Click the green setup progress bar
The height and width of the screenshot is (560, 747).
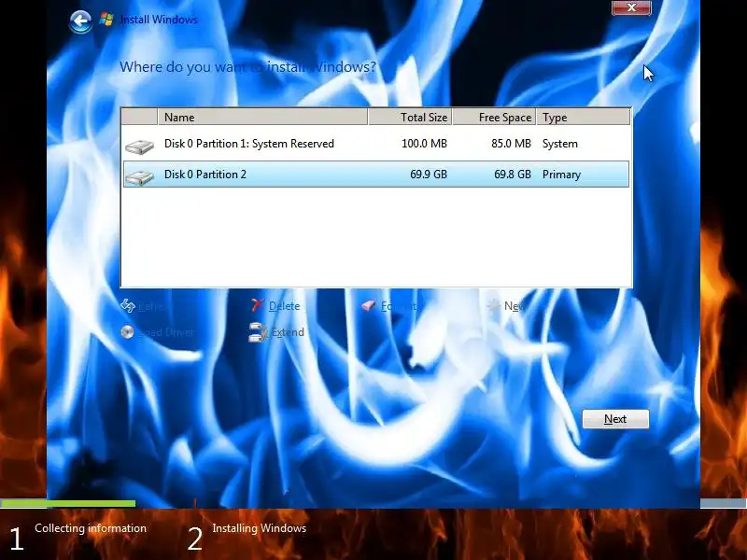click(67, 503)
